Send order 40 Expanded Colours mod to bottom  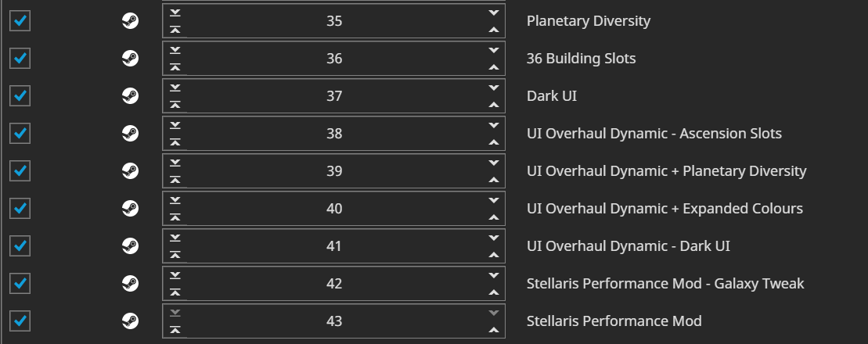[175, 199]
